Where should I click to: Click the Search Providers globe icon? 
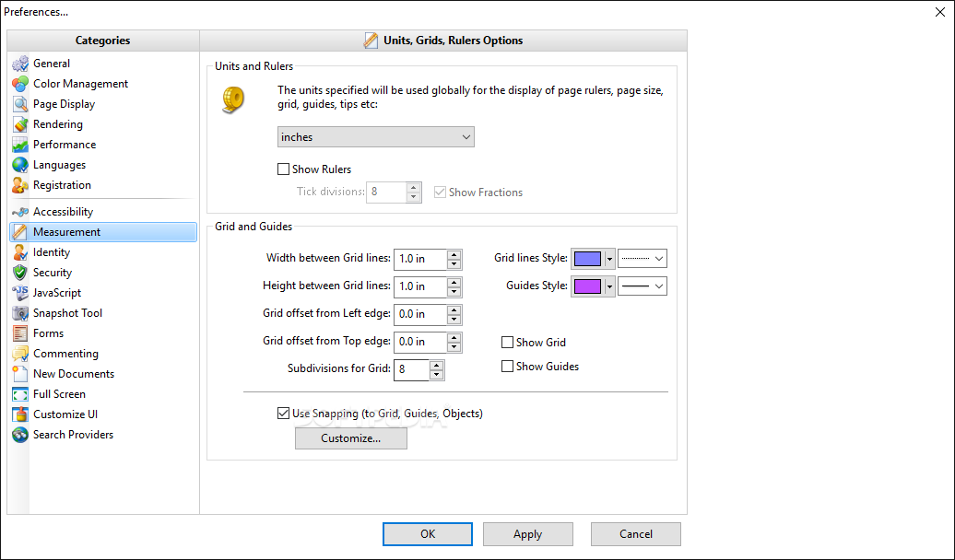point(20,435)
